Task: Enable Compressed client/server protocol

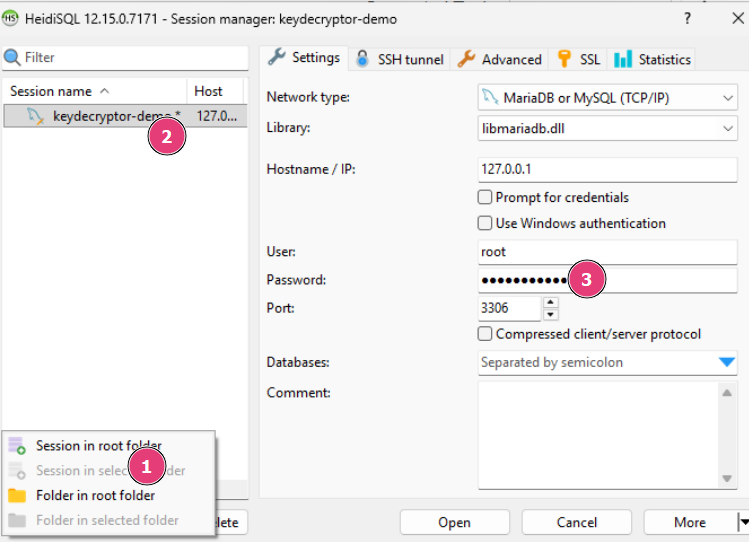Action: (x=486, y=334)
